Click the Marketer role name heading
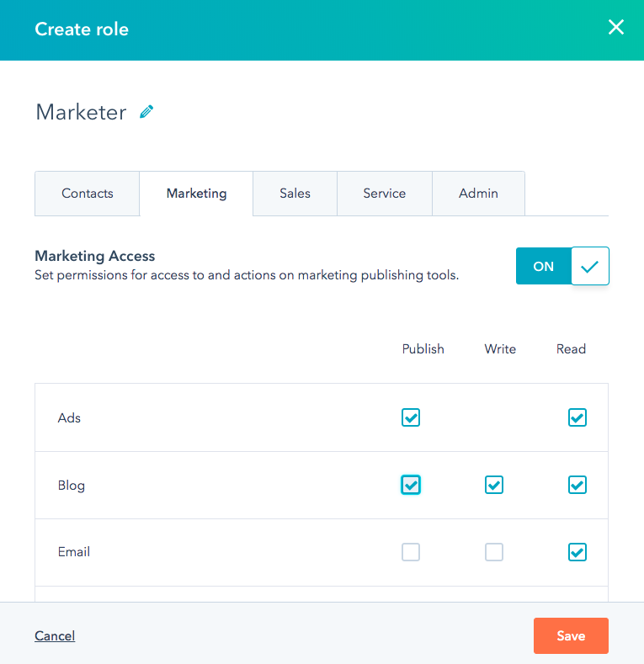Screen dimensions: 644x664 [81, 112]
